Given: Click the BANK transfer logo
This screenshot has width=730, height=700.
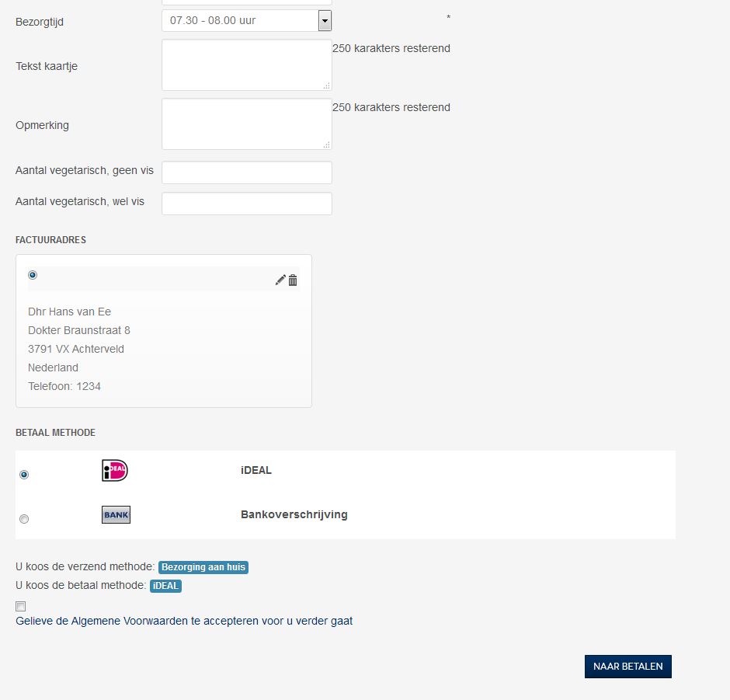Looking at the screenshot, I should [116, 514].
